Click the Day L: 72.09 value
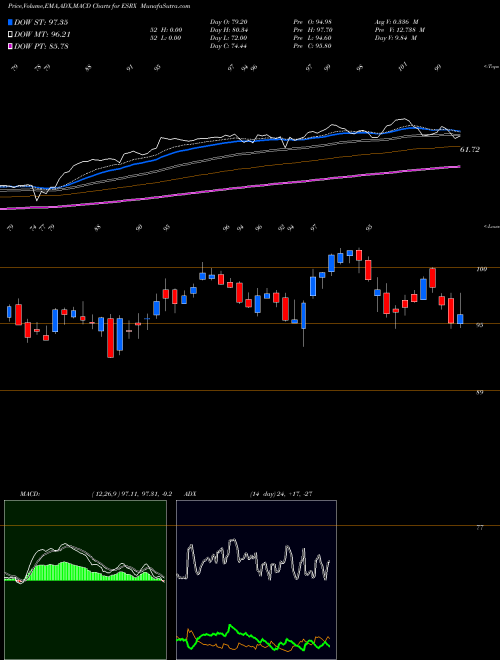Viewport: 500px width, 660px height. click(228, 38)
